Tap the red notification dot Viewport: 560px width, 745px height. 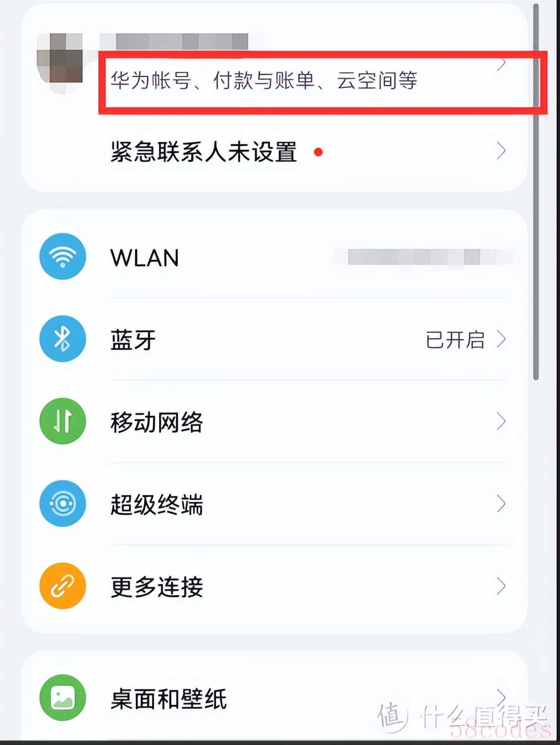(x=318, y=152)
